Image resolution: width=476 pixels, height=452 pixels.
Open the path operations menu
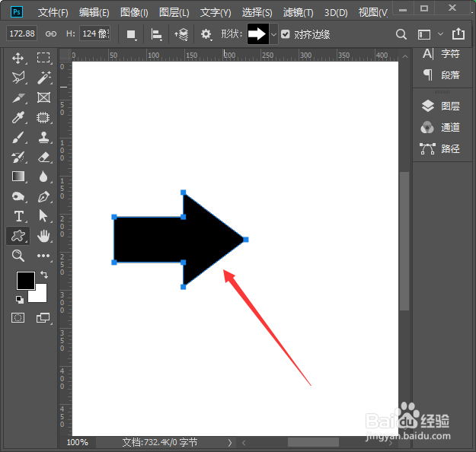(131, 34)
